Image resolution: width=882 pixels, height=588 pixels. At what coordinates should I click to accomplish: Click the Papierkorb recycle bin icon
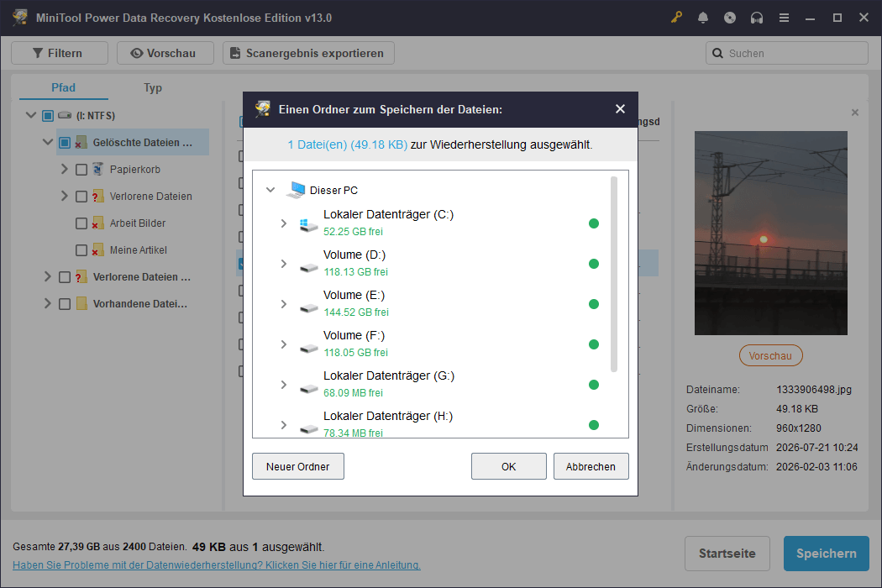(98, 169)
